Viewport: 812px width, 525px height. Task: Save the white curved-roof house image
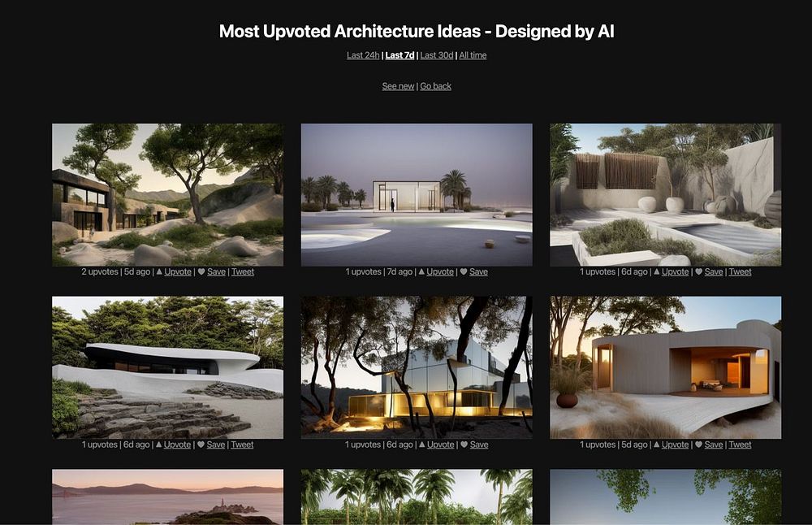coord(216,445)
